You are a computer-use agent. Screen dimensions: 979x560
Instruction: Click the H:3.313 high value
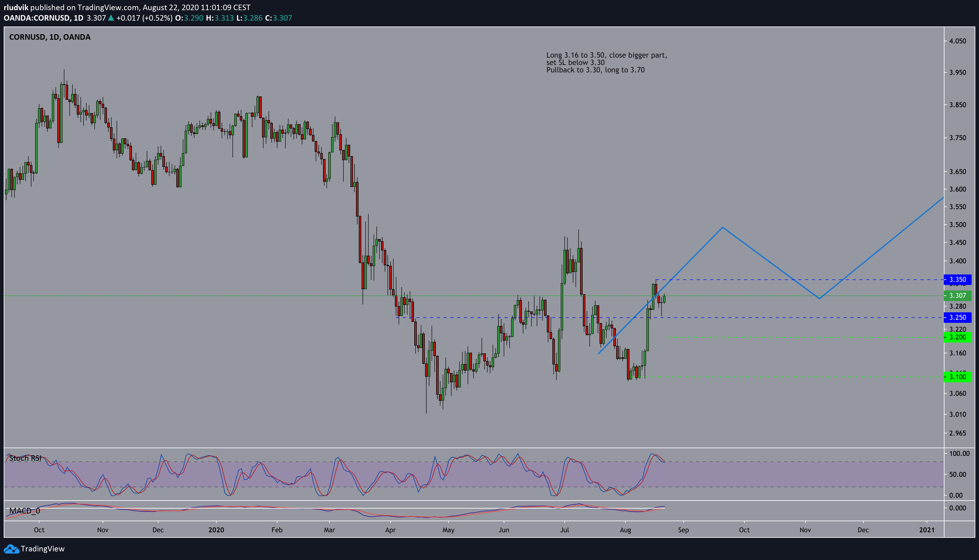(x=220, y=18)
